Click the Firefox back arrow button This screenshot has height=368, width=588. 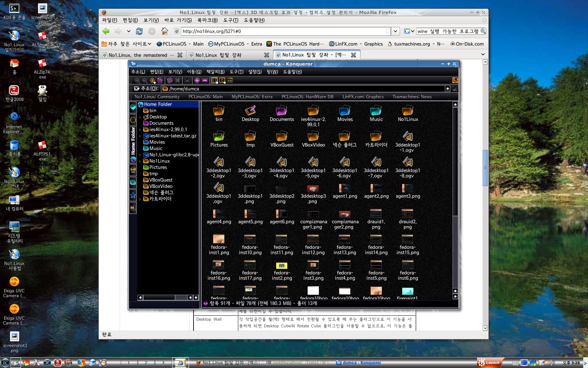pos(106,31)
